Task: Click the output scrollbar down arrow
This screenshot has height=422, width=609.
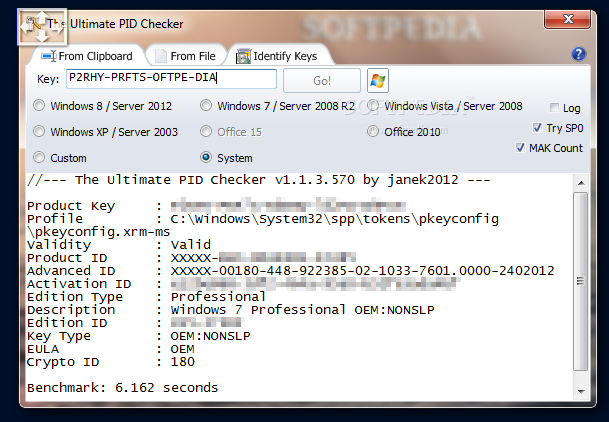Action: click(x=581, y=391)
